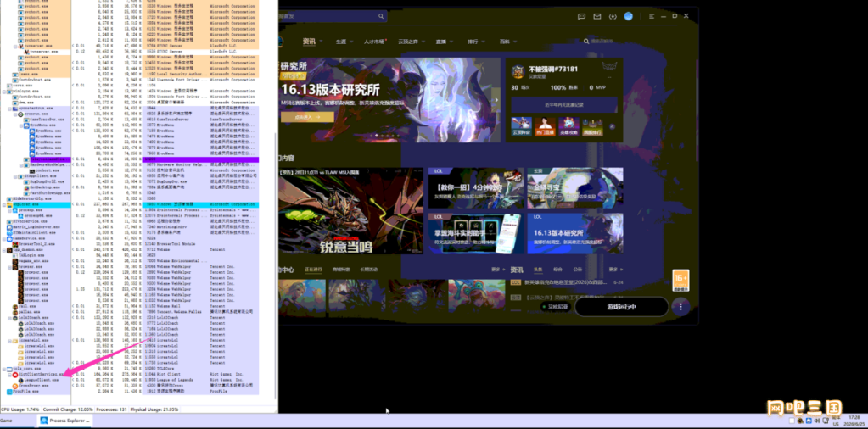Open the WeGame hamburger settings menu
This screenshot has height=429, width=868.
point(652,17)
